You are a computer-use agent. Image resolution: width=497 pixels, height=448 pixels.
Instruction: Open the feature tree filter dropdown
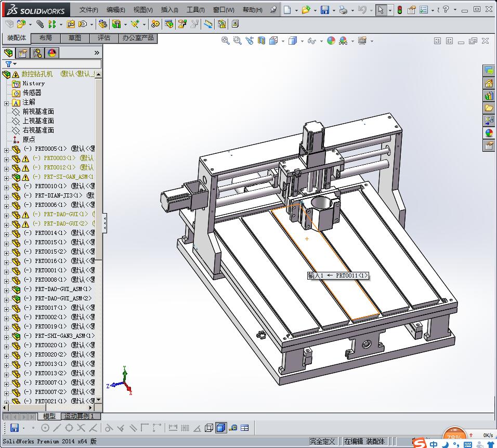coord(10,64)
